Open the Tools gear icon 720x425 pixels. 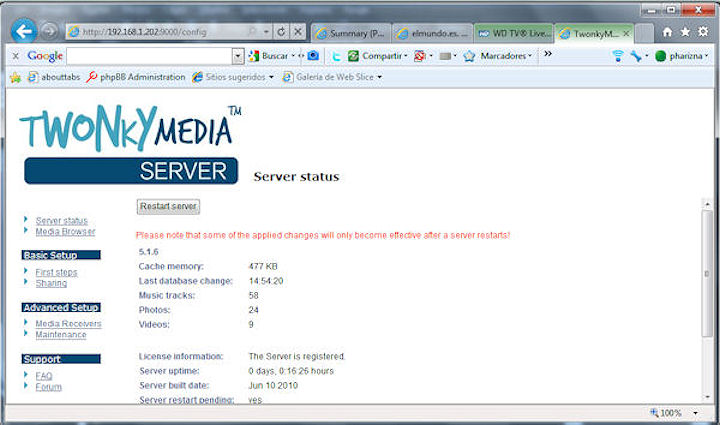click(x=703, y=32)
